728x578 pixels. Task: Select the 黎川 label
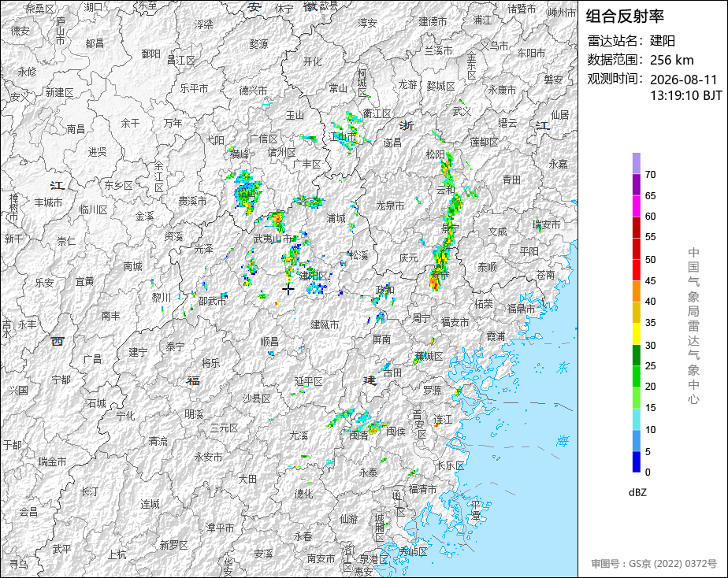click(x=161, y=298)
